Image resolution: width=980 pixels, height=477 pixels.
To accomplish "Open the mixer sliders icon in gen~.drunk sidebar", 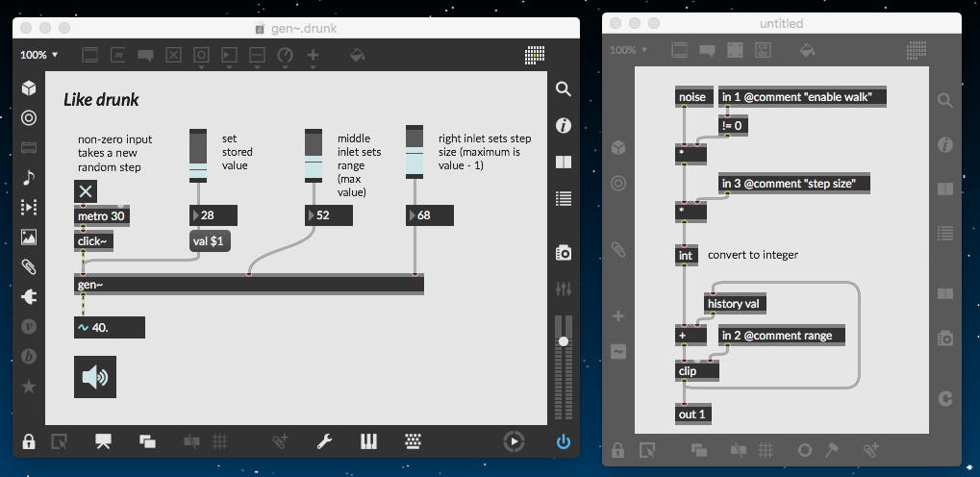I will [x=564, y=289].
